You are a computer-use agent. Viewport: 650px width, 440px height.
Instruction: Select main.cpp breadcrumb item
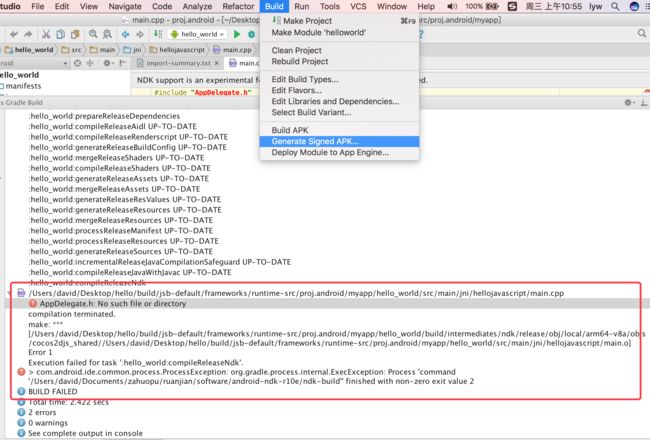pos(233,50)
